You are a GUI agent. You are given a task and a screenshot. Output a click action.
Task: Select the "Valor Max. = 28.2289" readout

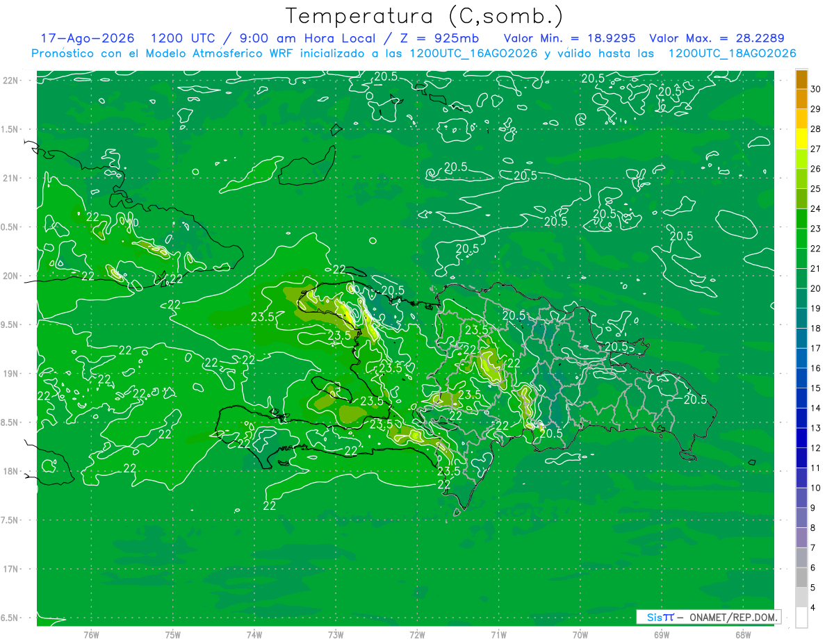[x=717, y=38]
